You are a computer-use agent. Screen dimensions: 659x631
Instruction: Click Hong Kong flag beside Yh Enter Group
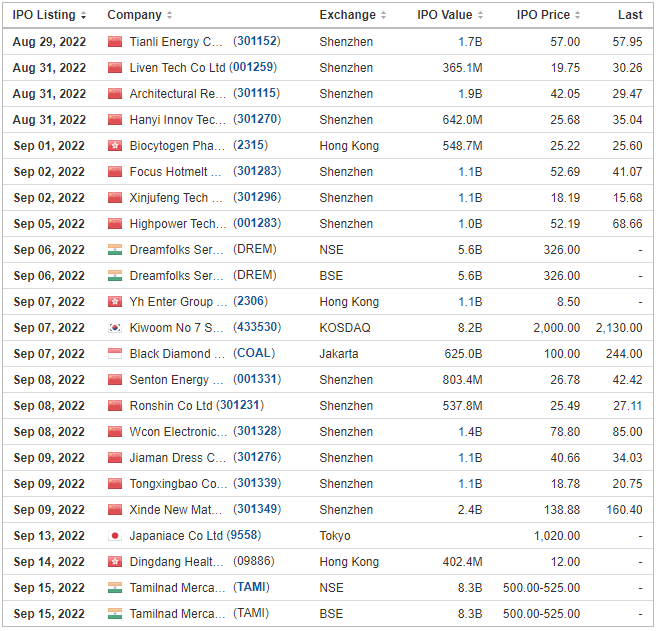(115, 301)
